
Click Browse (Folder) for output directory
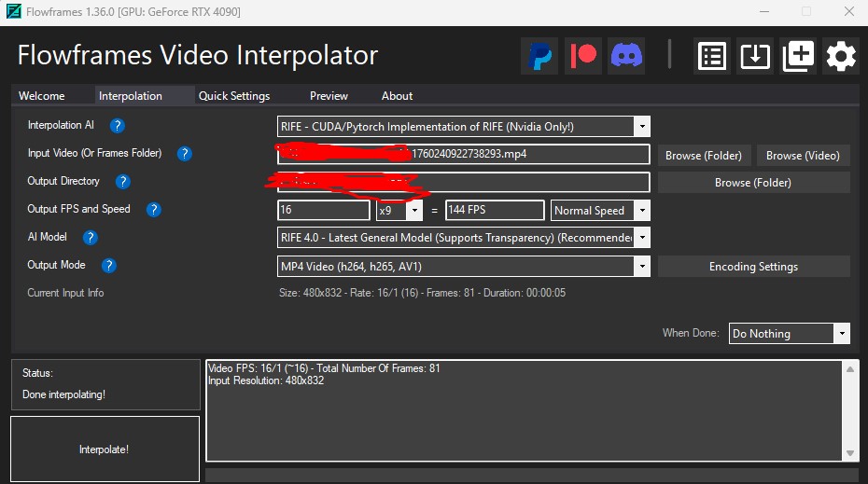(x=753, y=183)
